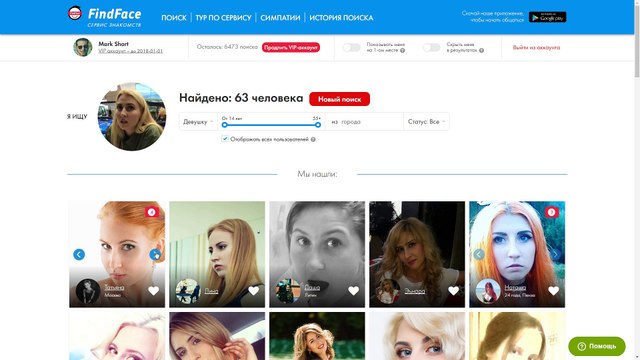
Task: Show next photo on Наташа card
Action: click(x=555, y=254)
